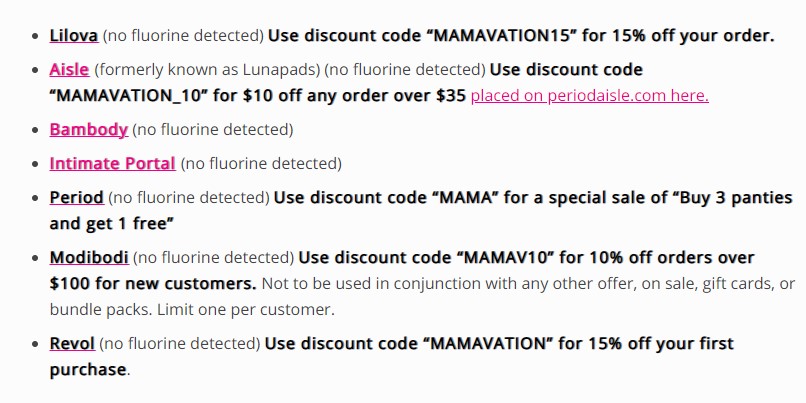Viewport: 806px width, 403px height.
Task: Go to the Modibodi link
Action: tap(89, 257)
